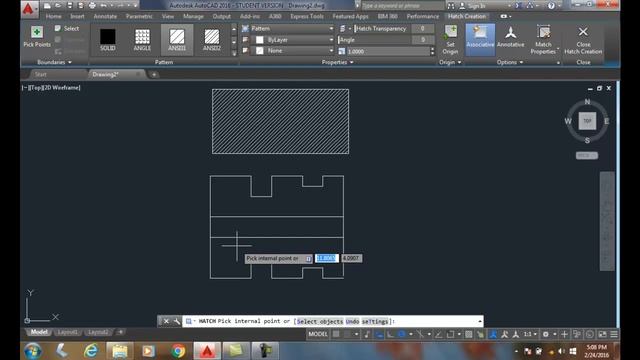The height and width of the screenshot is (360, 640).
Task: Expand the Boundaries panel dropdown
Action: pos(54,62)
